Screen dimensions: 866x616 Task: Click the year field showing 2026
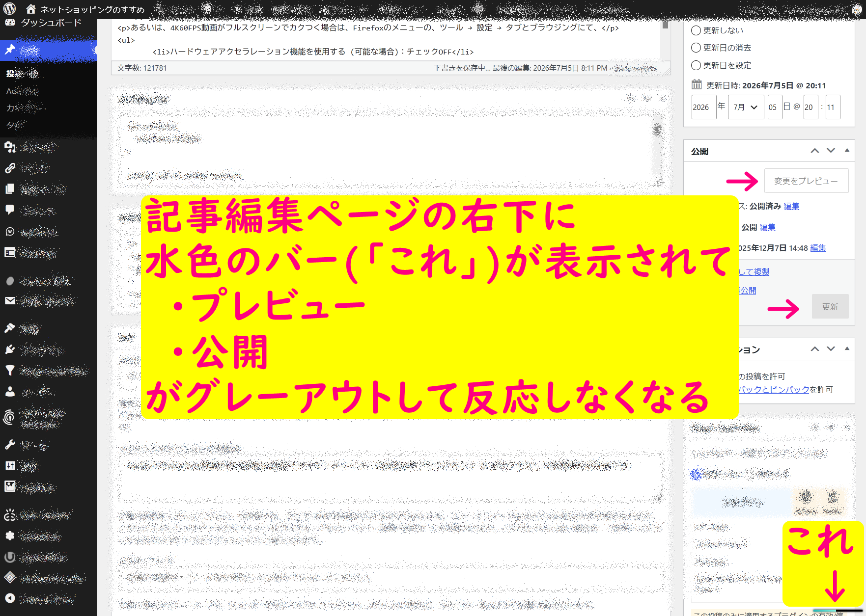tap(703, 107)
